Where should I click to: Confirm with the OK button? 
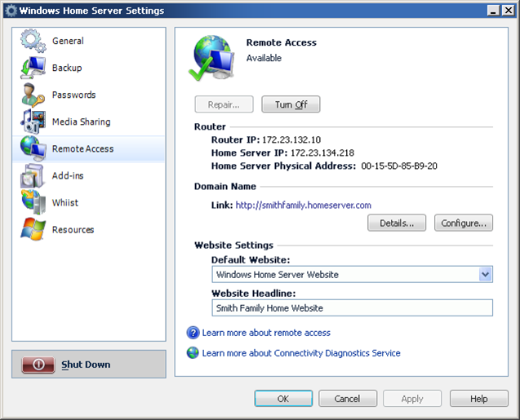[283, 399]
